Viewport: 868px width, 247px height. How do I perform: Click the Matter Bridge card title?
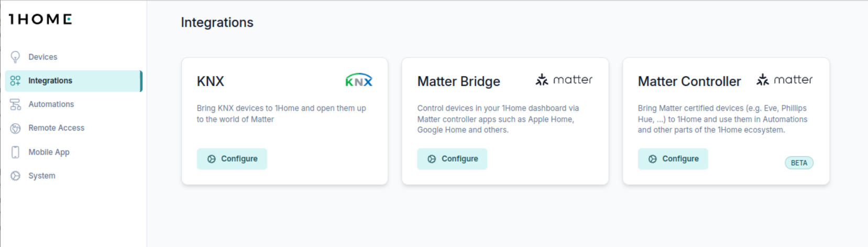[x=458, y=81]
